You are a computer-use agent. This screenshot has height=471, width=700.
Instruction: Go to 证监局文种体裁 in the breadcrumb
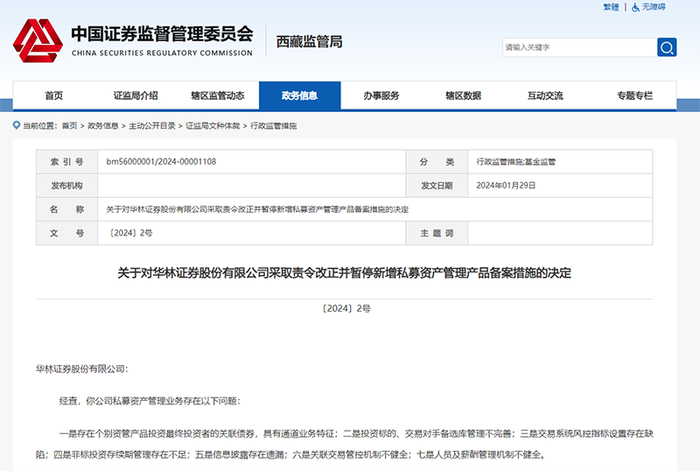coord(213,126)
